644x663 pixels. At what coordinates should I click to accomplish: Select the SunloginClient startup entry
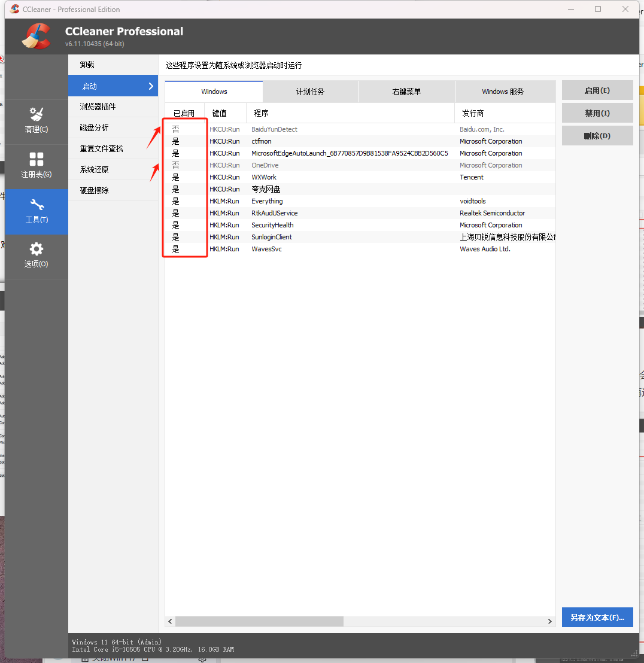tap(360, 237)
